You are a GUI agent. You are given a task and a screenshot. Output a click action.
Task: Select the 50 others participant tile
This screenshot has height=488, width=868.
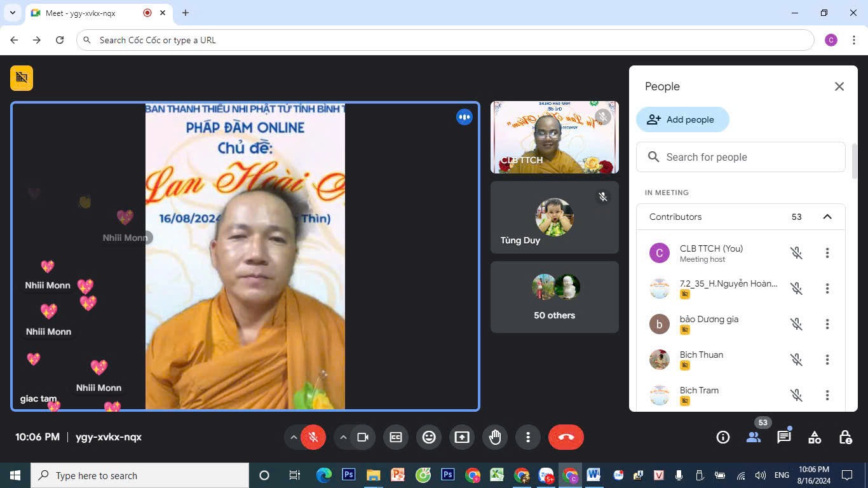pos(554,297)
